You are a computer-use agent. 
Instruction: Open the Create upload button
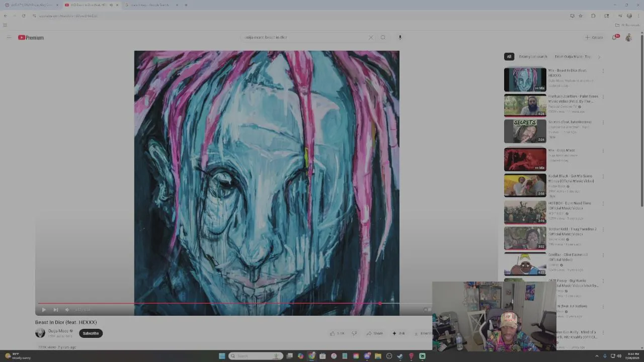(594, 37)
